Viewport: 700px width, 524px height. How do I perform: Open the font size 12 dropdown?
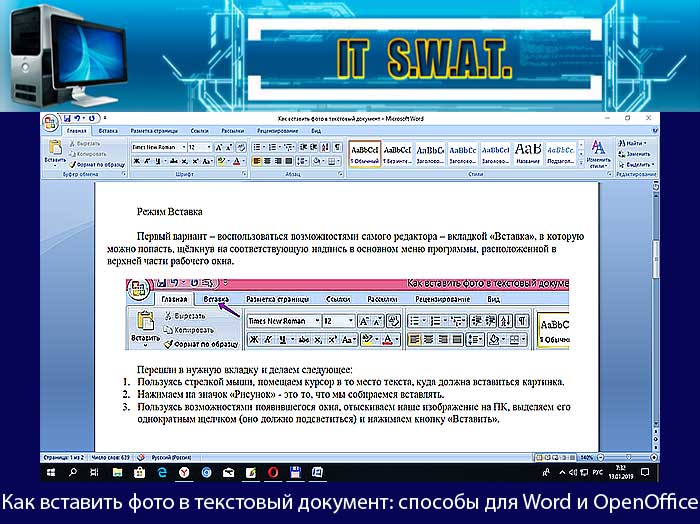point(199,147)
